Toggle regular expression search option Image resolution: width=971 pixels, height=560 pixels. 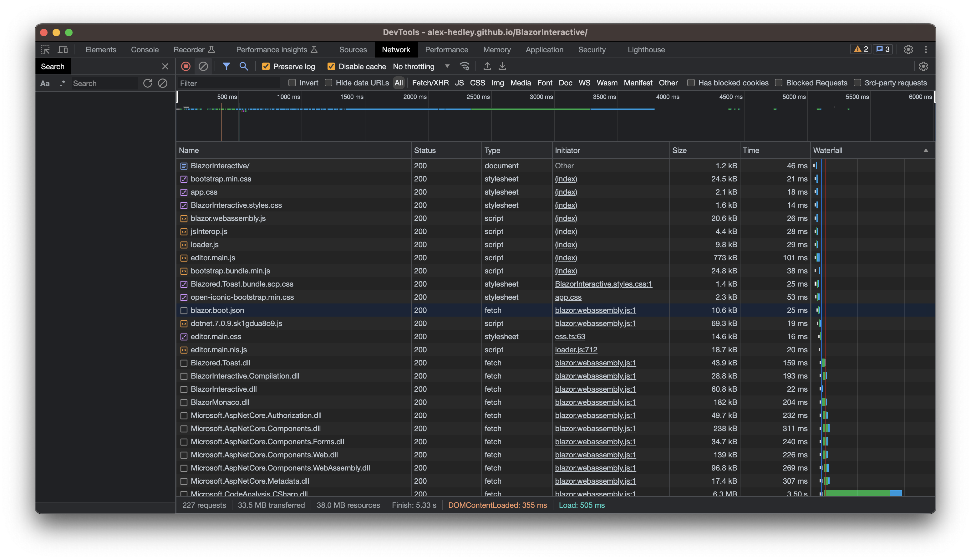coord(62,84)
